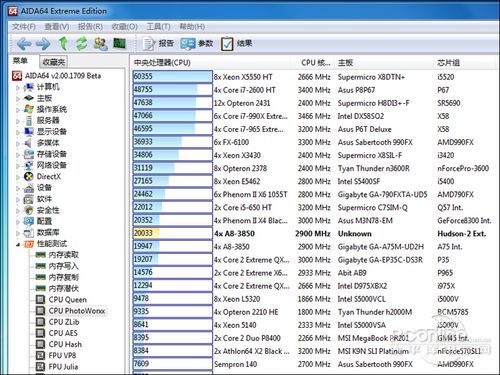Image resolution: width=500 pixels, height=375 pixels.
Task: Click the 'Hudson-2 Ext.' chipset cell
Action: (x=461, y=234)
